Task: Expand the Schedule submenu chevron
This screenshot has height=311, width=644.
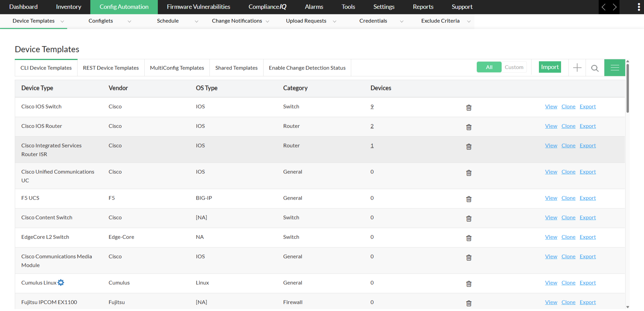Action: pos(196,21)
